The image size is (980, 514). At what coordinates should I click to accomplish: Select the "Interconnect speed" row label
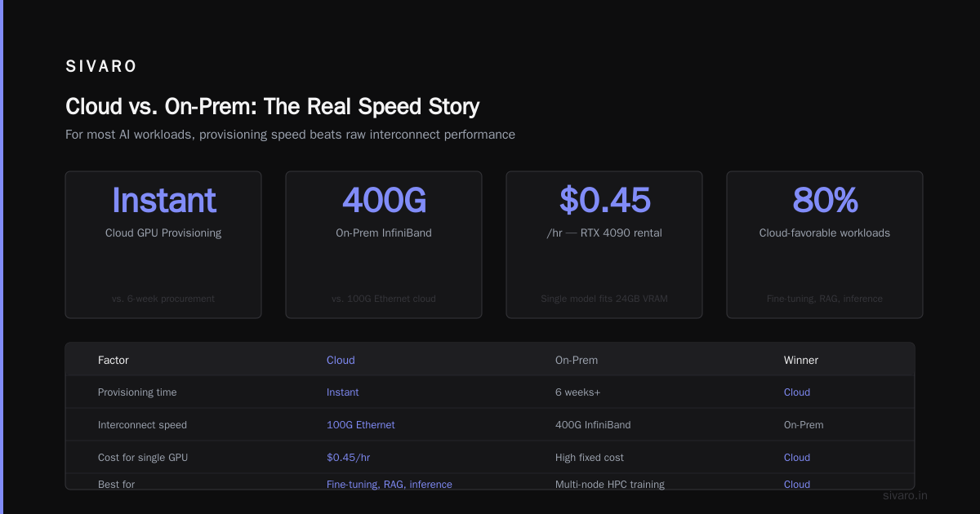[x=142, y=425]
